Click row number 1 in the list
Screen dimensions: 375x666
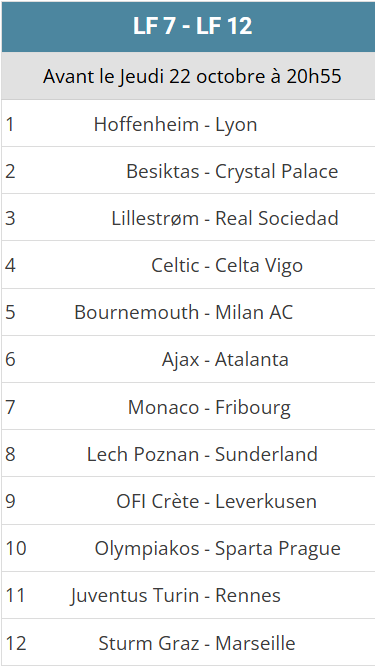click(10, 125)
